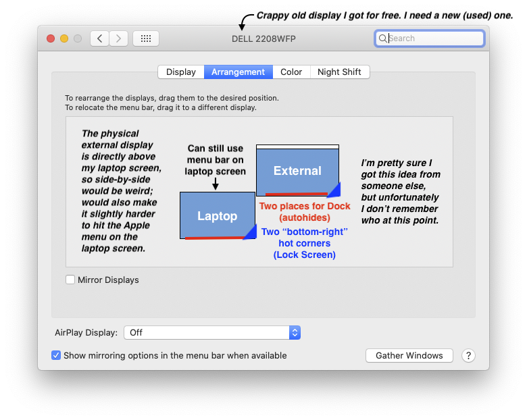The height and width of the screenshot is (420, 527).
Task: Close the DELL 2208WFP window
Action: coord(51,38)
